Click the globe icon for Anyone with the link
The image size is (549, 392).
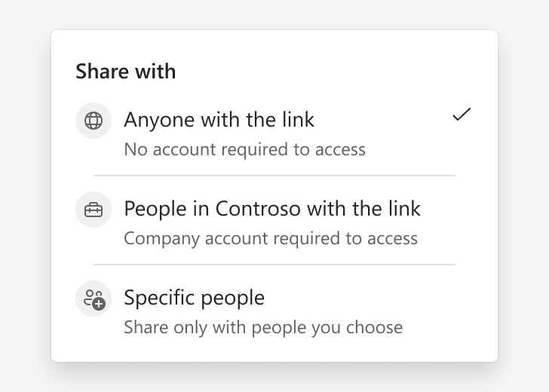pyautogui.click(x=94, y=121)
